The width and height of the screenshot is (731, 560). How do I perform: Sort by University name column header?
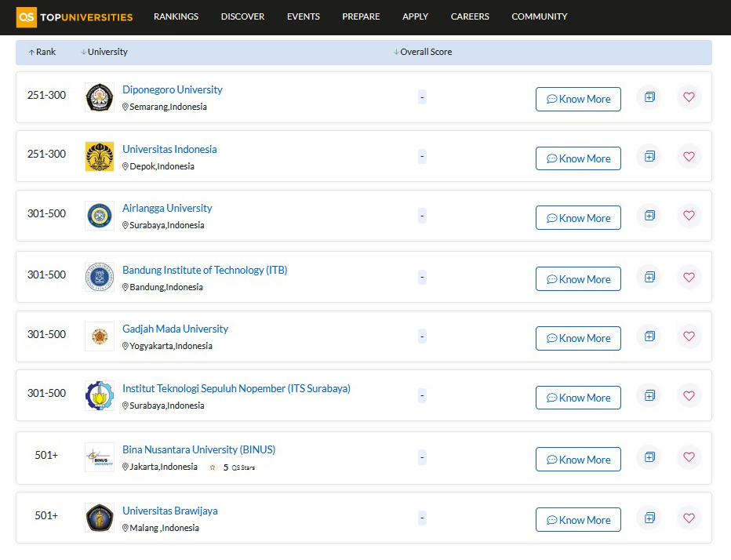104,53
